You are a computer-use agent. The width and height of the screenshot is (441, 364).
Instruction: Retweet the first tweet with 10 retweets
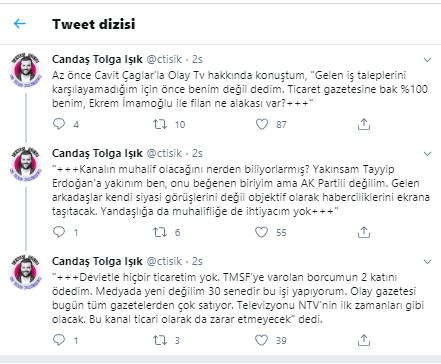pos(160,124)
